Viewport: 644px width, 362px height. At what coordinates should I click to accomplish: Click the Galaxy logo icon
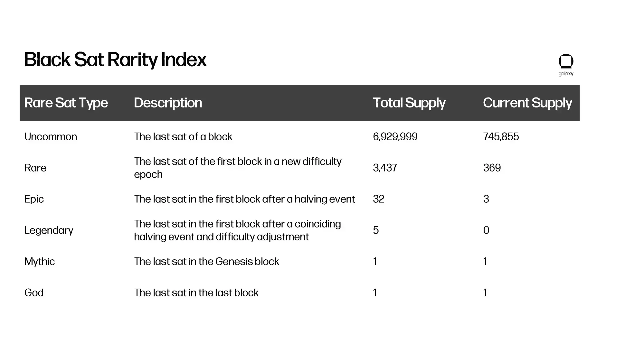[x=566, y=61]
